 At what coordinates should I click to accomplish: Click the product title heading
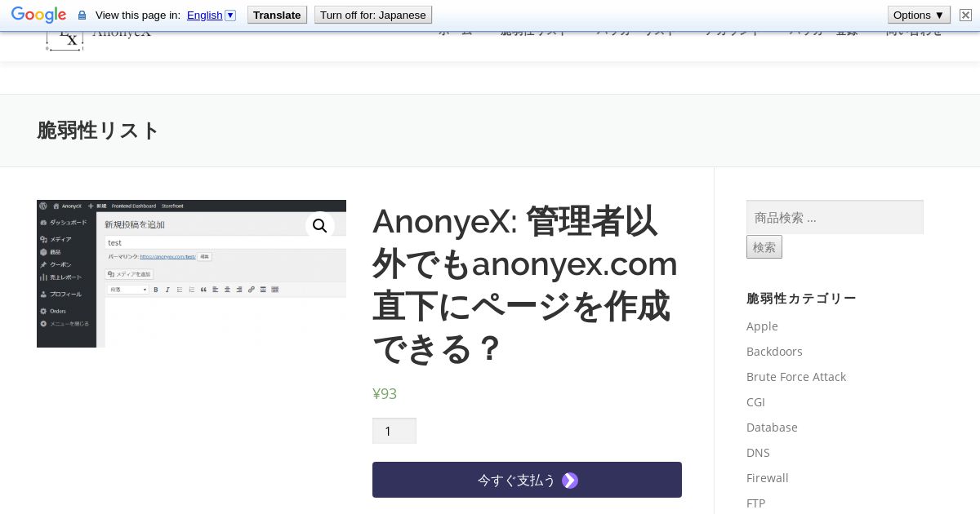(525, 285)
